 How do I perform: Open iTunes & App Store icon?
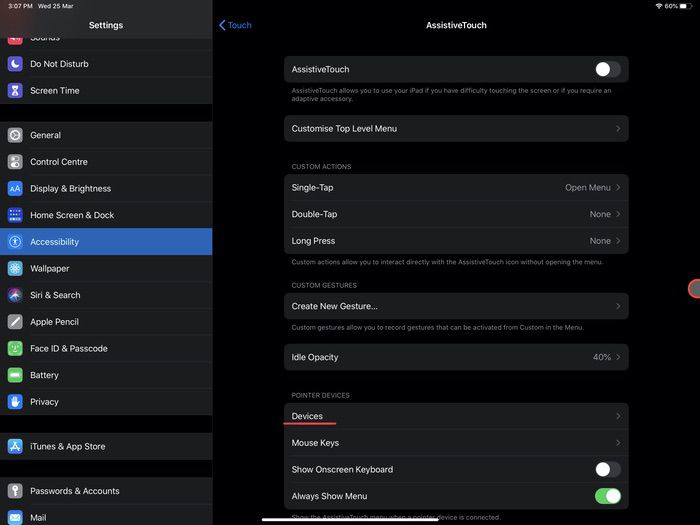15,446
